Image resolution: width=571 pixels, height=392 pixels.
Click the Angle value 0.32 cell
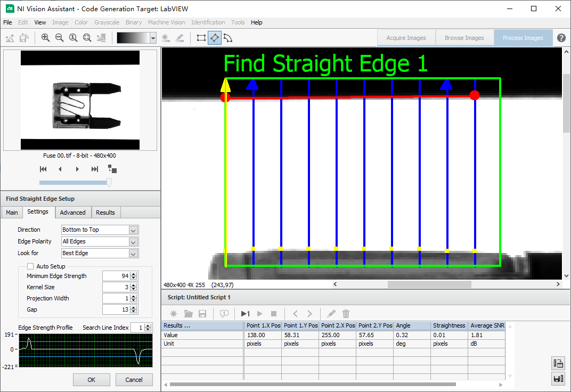pos(412,335)
